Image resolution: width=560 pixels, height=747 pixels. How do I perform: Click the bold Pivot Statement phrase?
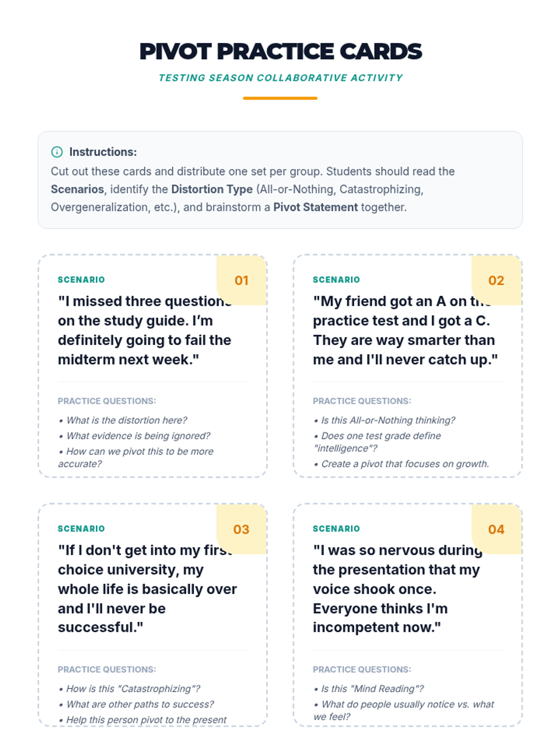[x=315, y=207]
